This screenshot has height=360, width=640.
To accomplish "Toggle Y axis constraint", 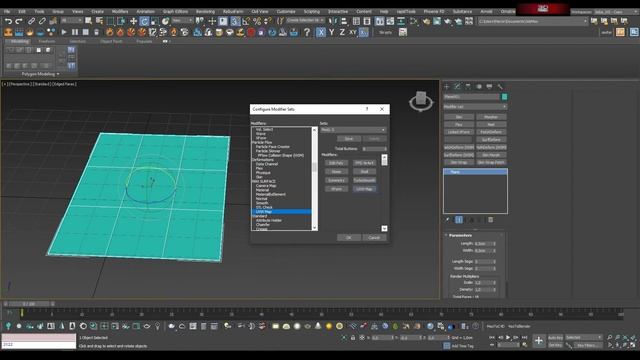I will pos(331,32).
